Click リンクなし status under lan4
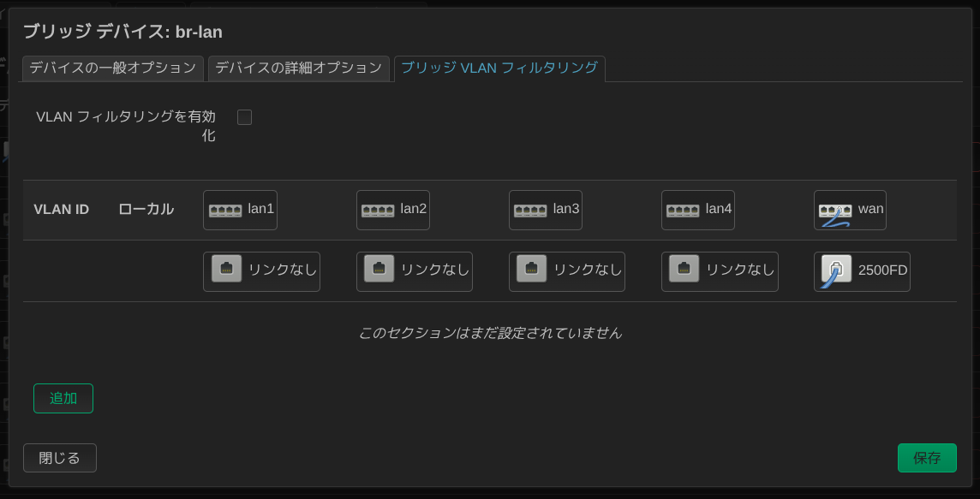This screenshot has width=980, height=499. click(741, 270)
